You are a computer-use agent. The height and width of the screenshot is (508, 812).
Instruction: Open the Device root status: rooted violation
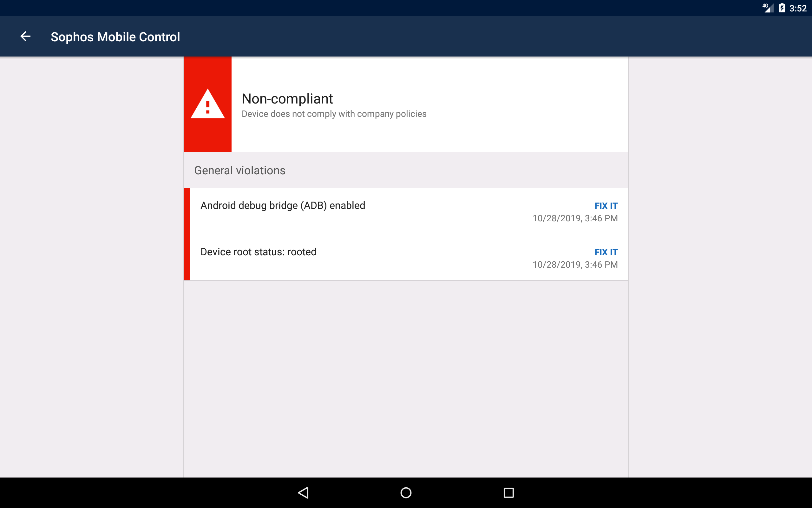(406, 257)
